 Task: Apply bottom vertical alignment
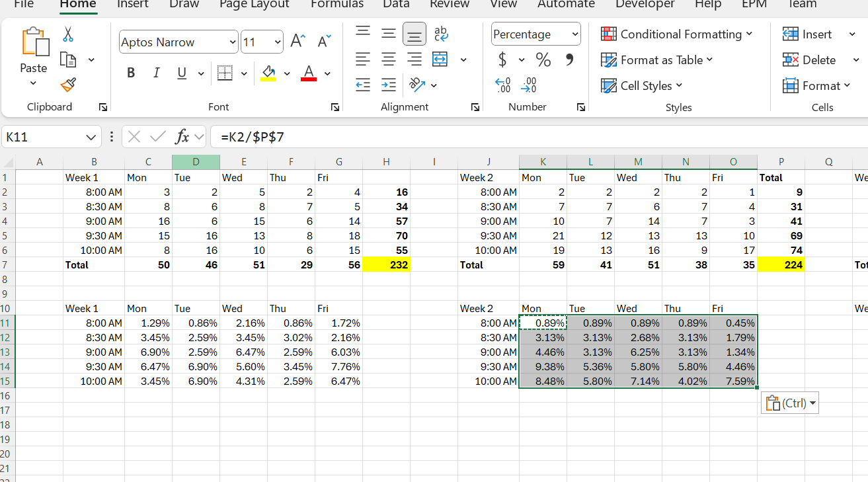click(x=414, y=34)
